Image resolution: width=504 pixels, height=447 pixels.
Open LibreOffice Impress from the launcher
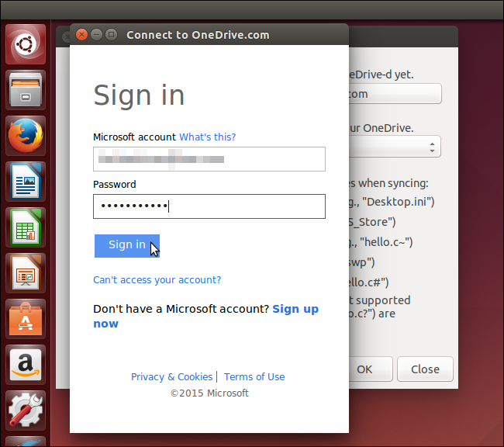click(26, 273)
